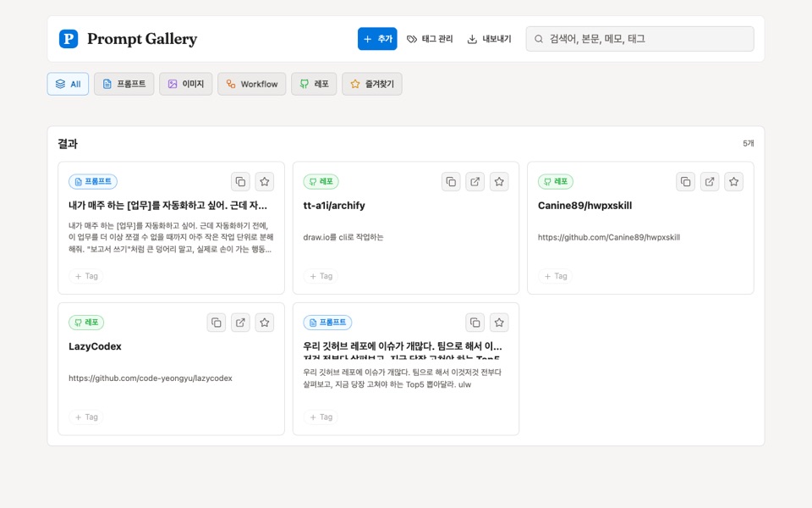
Task: Click 레포 badge on tt-a1i/archify card
Action: [321, 181]
